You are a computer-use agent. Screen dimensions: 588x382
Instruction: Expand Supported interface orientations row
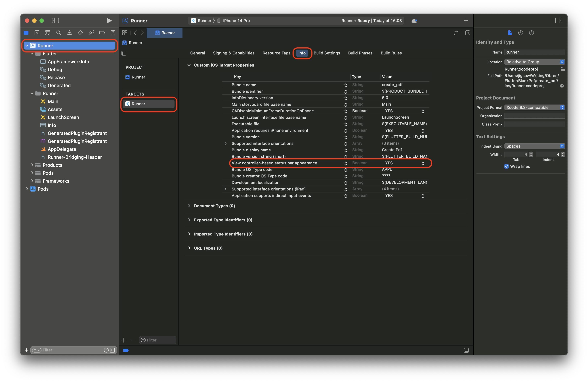226,143
